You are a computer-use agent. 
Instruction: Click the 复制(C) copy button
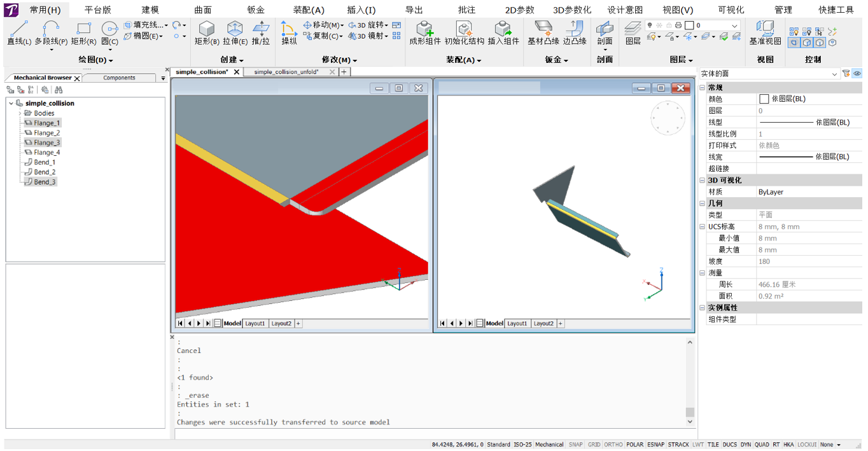tap(323, 36)
